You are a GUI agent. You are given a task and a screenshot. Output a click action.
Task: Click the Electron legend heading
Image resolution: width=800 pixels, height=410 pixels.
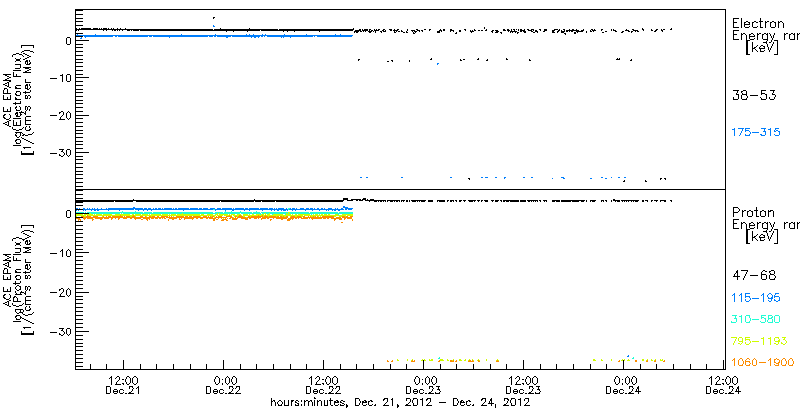pos(758,23)
